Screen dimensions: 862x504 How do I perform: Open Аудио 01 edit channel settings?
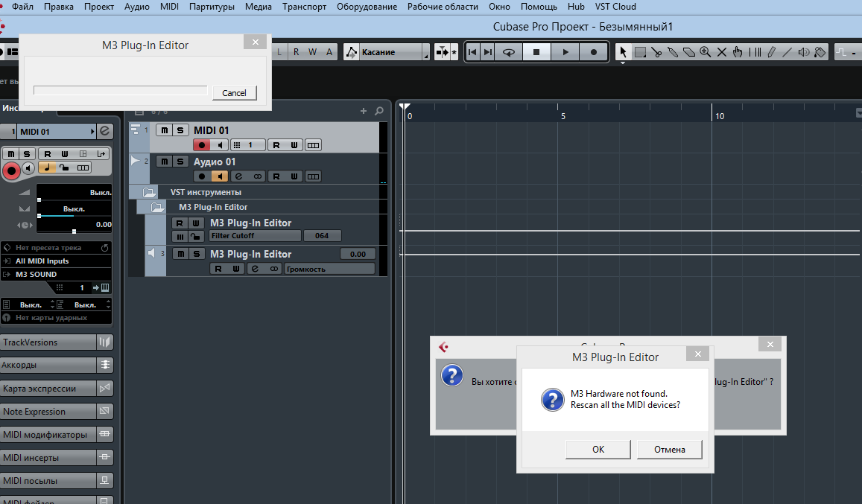(238, 176)
